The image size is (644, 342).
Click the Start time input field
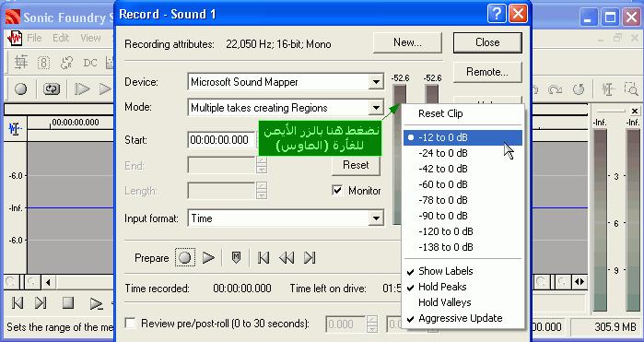(x=222, y=140)
